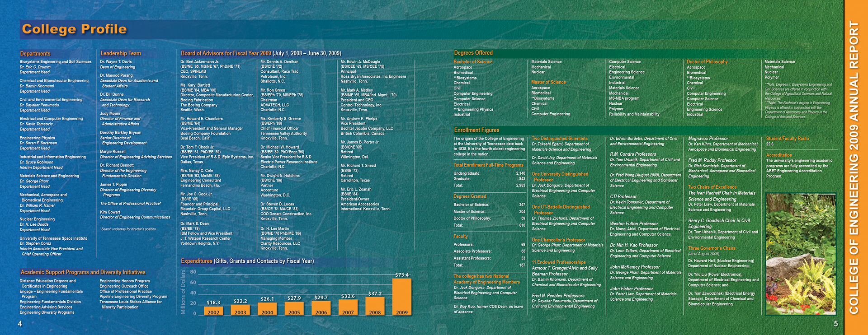
Task: Select the $26.1 value label
Action: pyautogui.click(x=267, y=299)
